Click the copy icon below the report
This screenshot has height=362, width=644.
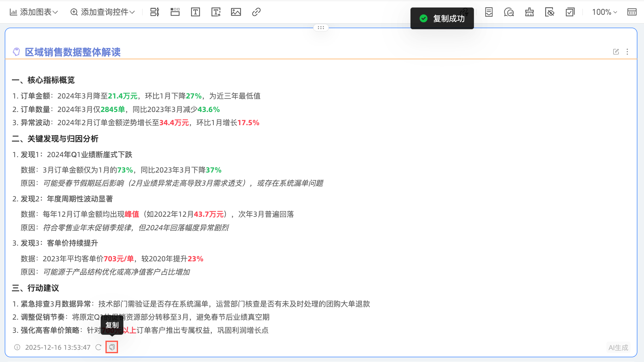click(x=112, y=347)
